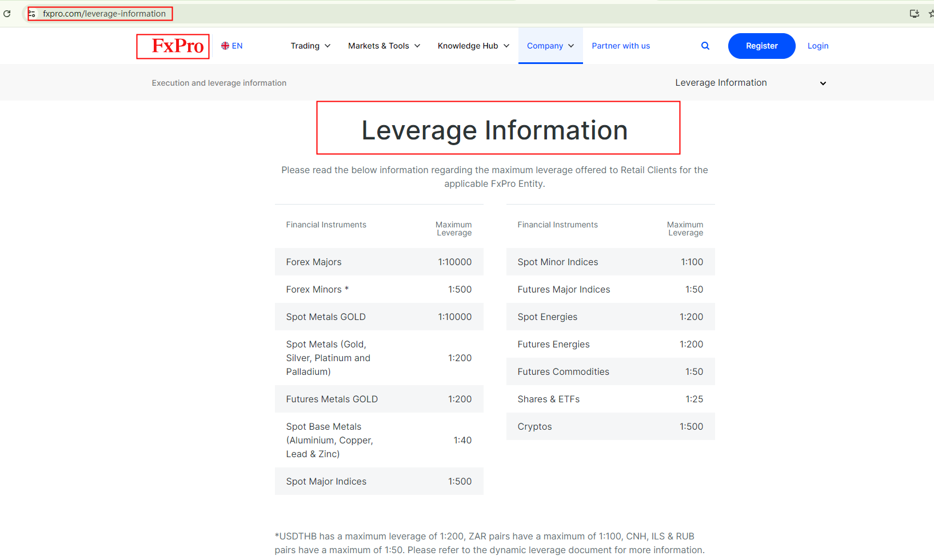Image resolution: width=934 pixels, height=560 pixels.
Task: Click the Cryptos leverage row
Action: coord(610,426)
